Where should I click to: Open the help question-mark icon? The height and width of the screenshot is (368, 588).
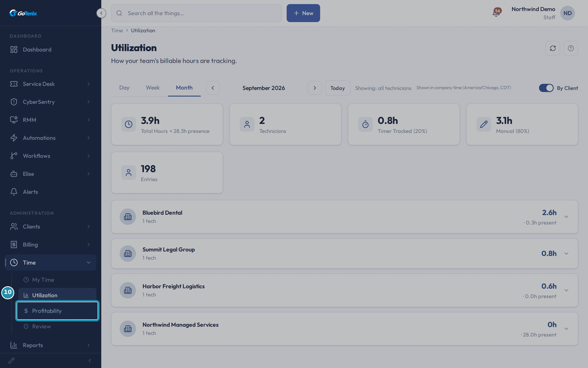pos(571,48)
